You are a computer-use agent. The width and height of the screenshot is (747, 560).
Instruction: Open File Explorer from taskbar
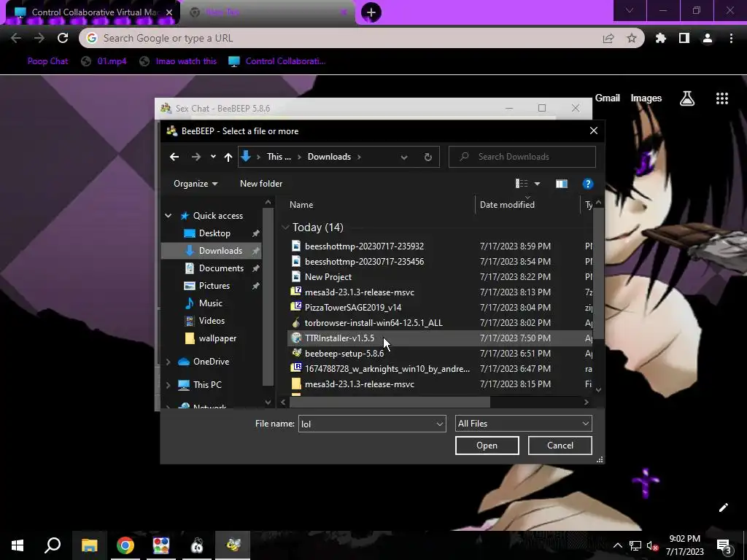(x=89, y=545)
